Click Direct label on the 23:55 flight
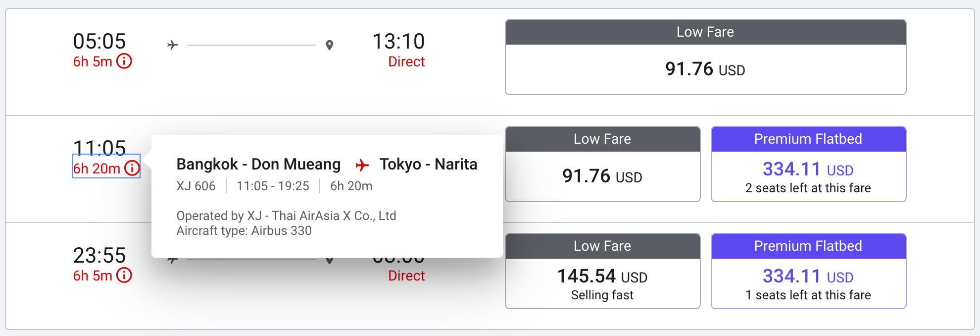This screenshot has height=336, width=980. [406, 276]
